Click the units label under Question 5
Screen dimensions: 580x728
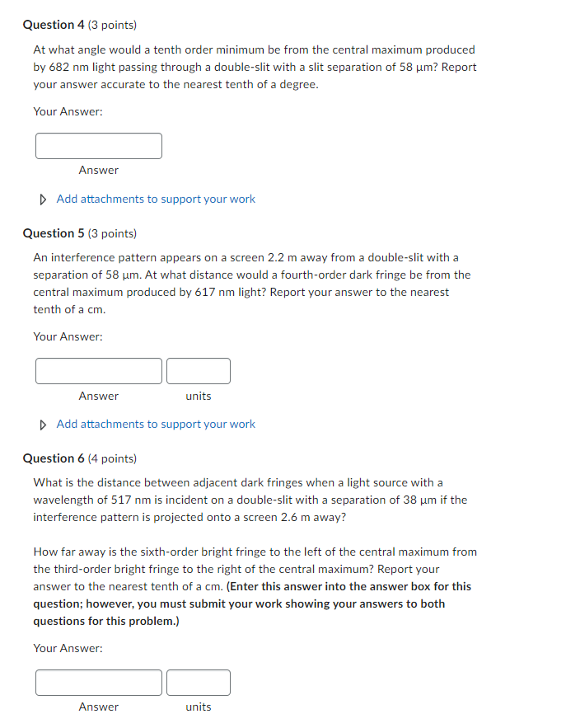click(198, 396)
